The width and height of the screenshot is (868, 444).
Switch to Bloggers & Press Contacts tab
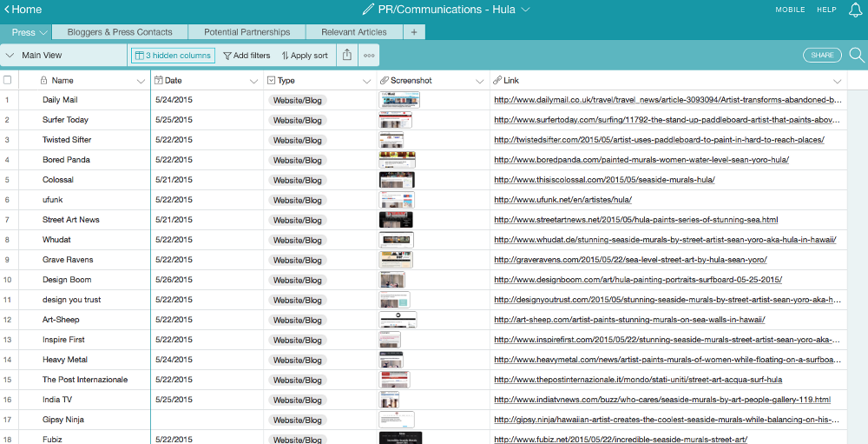pyautogui.click(x=120, y=32)
